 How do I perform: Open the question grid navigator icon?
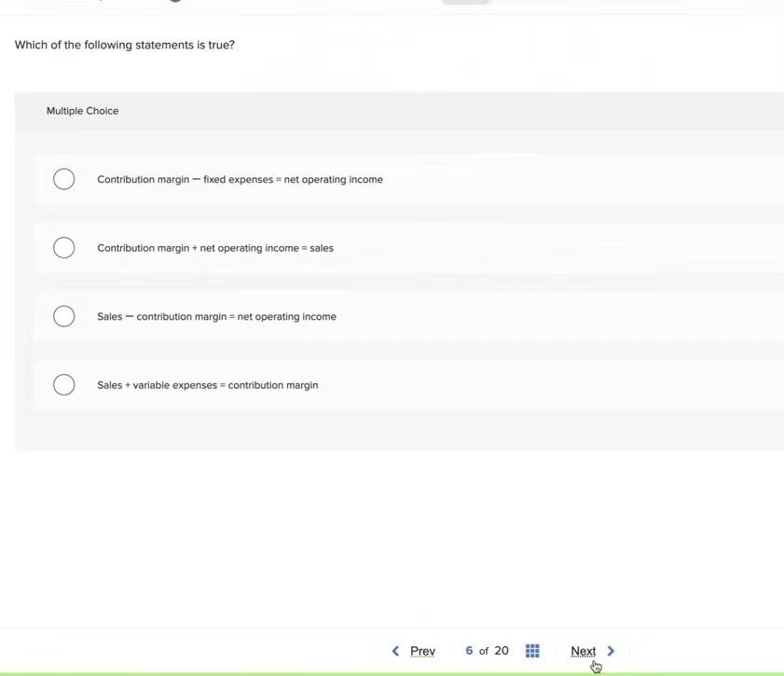point(532,651)
